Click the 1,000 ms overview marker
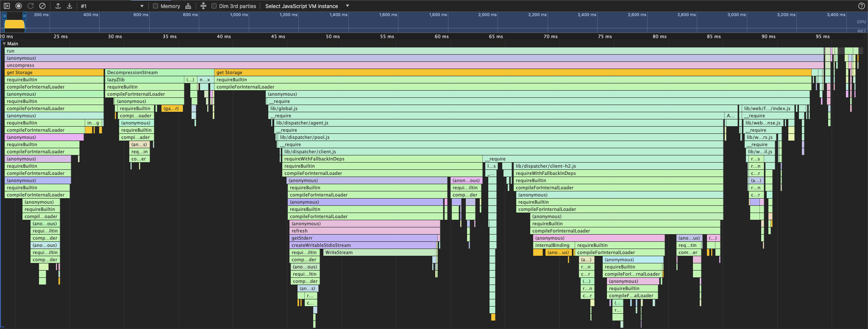 239,15
